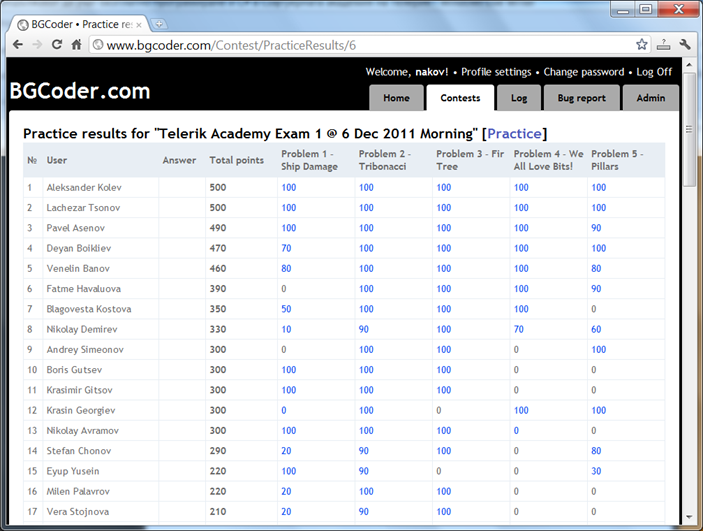Open Deyan Boikliev's Problem 1 score 70
The width and height of the screenshot is (703, 531).
pos(286,248)
